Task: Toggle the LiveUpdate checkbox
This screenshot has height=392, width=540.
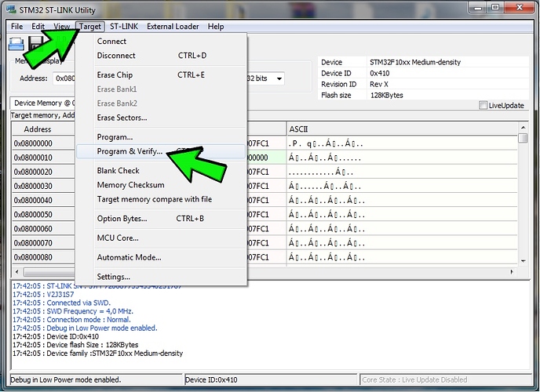Action: (483, 105)
